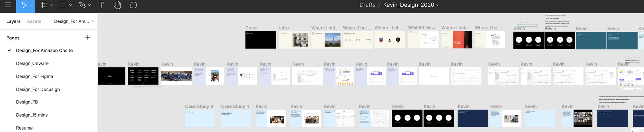The height and width of the screenshot is (132, 644).
Task: Open shape tools dropdown chevron
Action: click(x=70, y=5)
